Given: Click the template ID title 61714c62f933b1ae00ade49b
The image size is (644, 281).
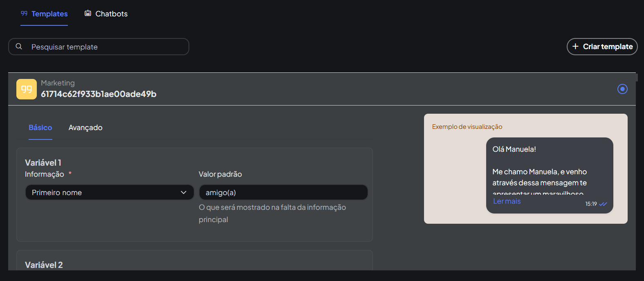Looking at the screenshot, I should (99, 94).
